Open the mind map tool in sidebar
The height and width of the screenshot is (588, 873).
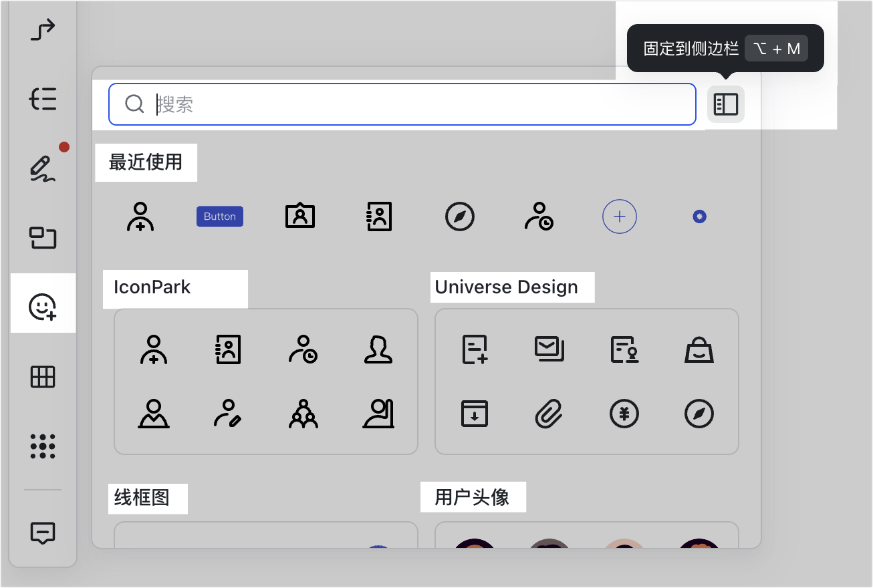[x=43, y=99]
